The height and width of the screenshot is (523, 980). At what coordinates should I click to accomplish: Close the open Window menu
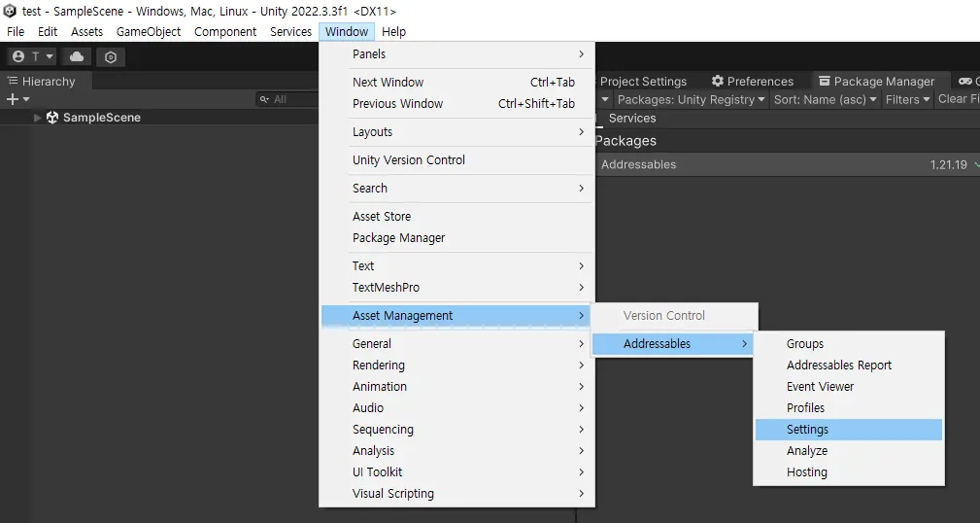346,31
